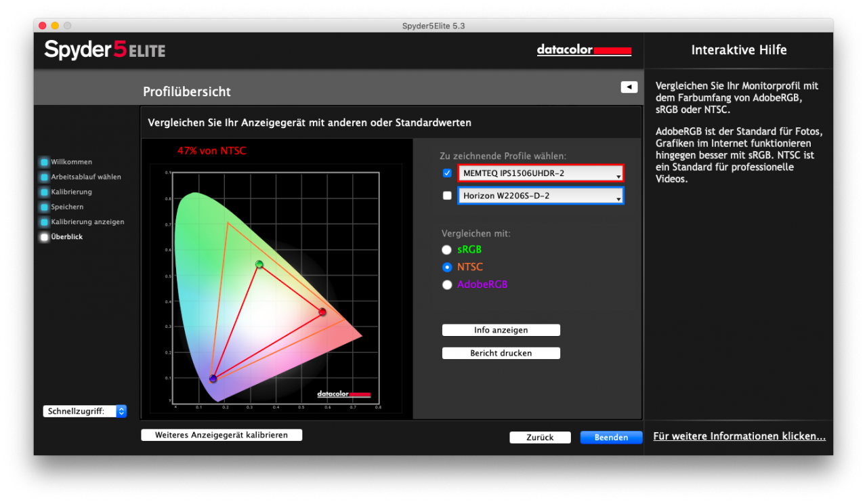Click the datacolor logo in the header
This screenshot has height=504, width=867.
[x=584, y=50]
